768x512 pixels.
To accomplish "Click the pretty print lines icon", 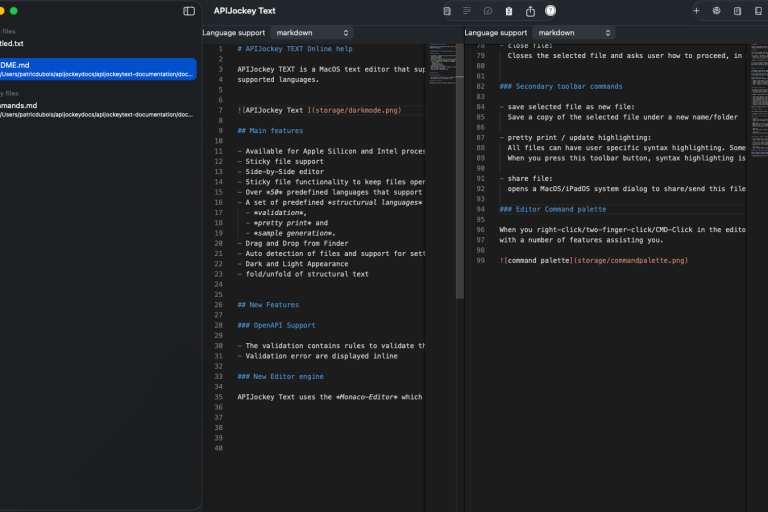I will 467,11.
